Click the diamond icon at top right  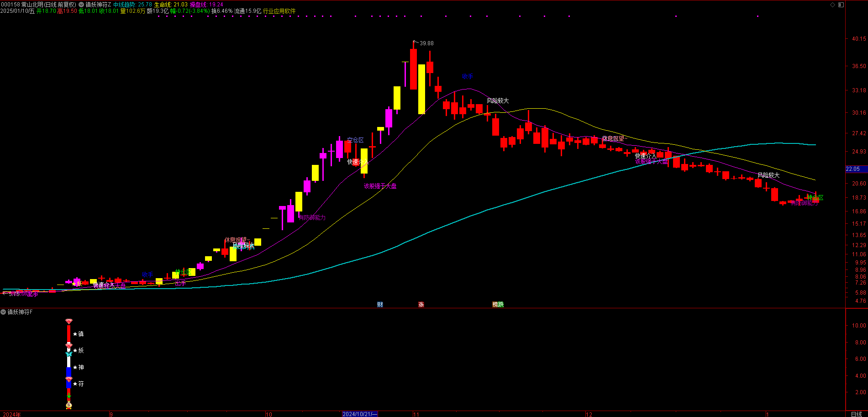[832, 5]
